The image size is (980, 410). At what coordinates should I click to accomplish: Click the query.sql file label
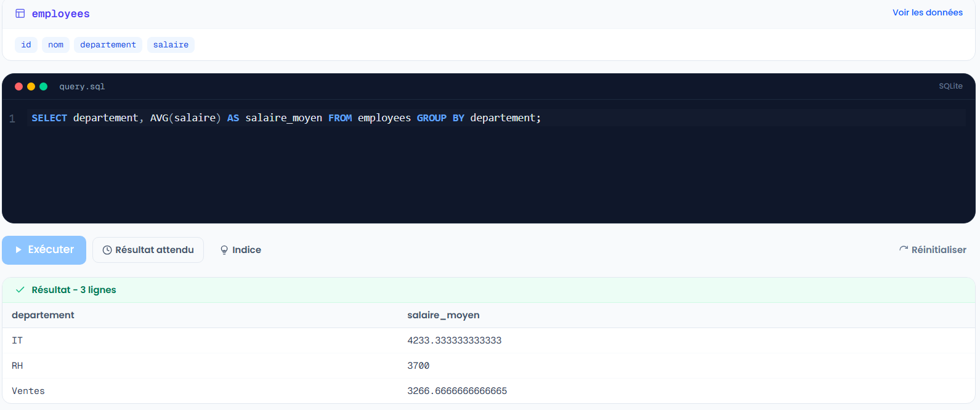(82, 87)
